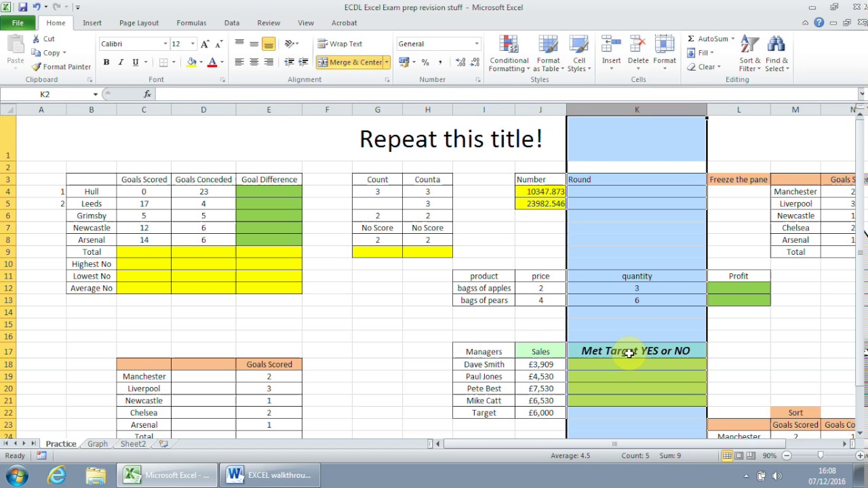
Task: Apply Comma Style format
Action: (440, 62)
